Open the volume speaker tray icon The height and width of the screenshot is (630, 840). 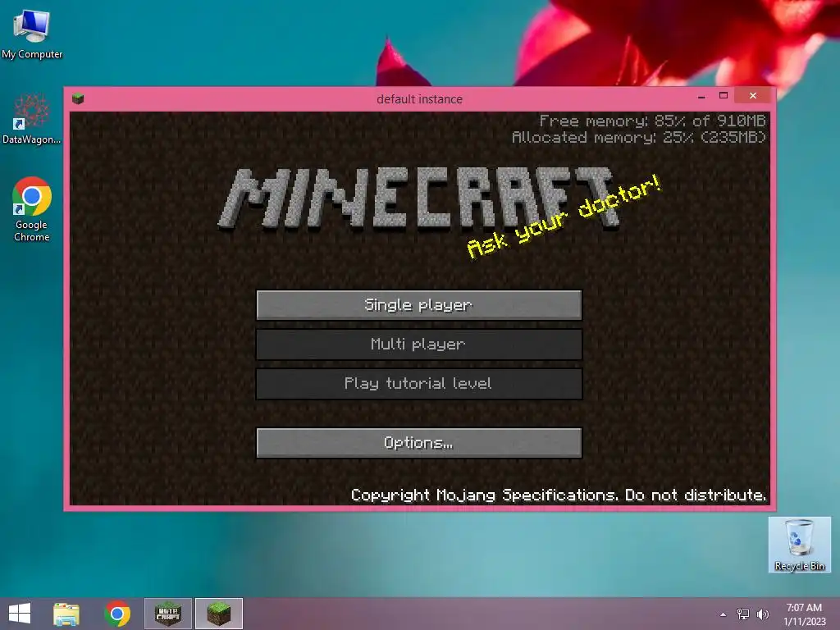[762, 614]
